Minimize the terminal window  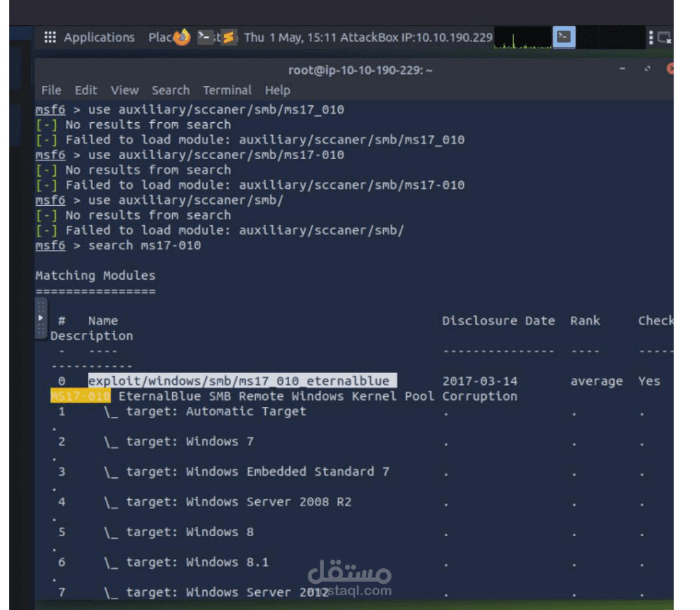(623, 69)
